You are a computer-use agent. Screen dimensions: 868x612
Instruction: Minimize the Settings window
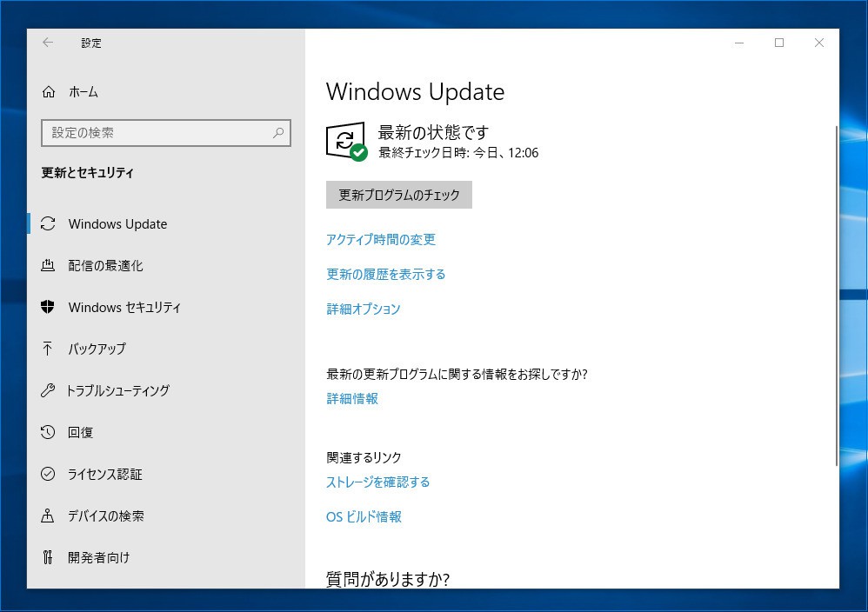point(739,43)
